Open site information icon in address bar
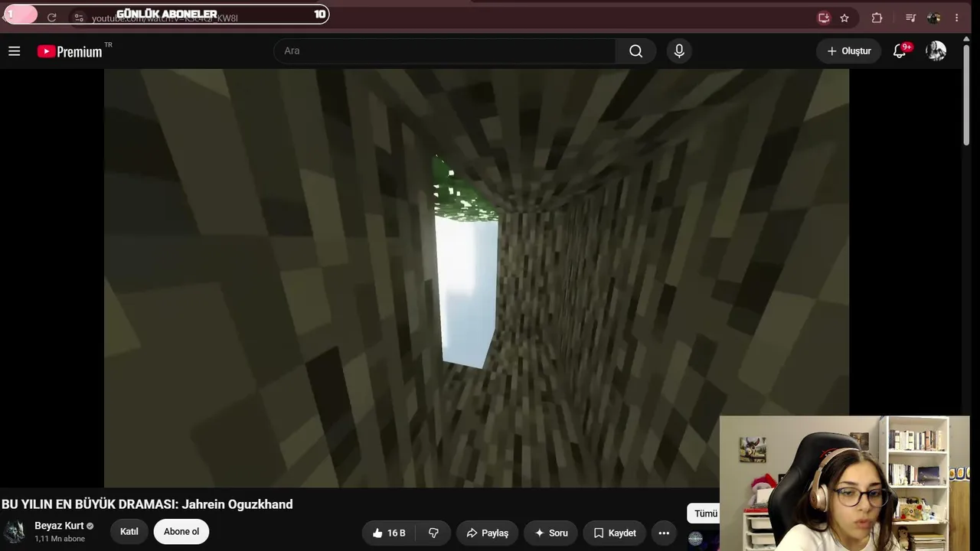This screenshot has height=551, width=980. pos(79,18)
